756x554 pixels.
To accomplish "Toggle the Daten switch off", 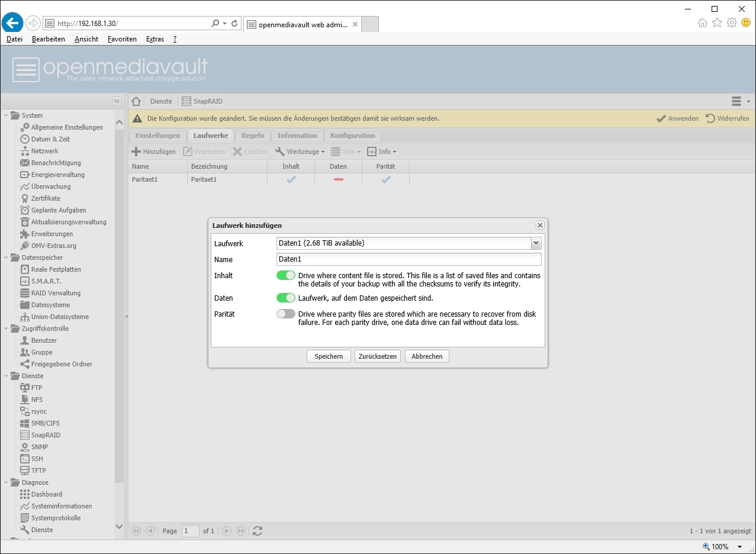I will [286, 298].
